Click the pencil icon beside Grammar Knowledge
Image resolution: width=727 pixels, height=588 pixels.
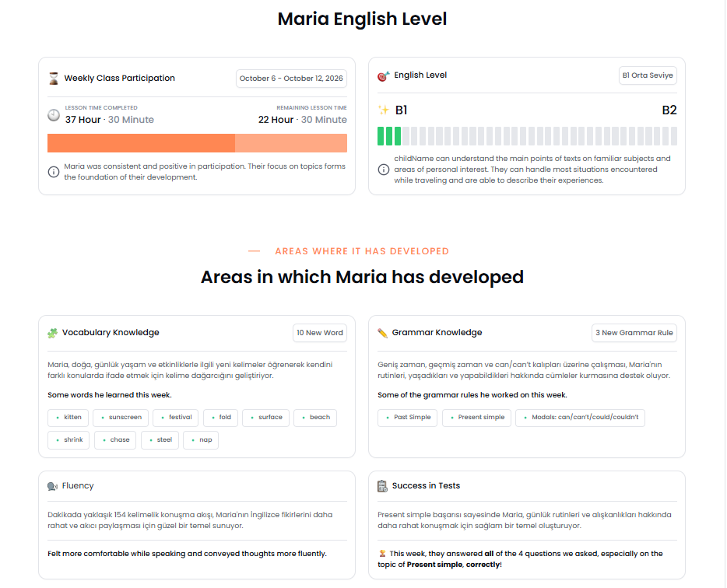[382, 333]
